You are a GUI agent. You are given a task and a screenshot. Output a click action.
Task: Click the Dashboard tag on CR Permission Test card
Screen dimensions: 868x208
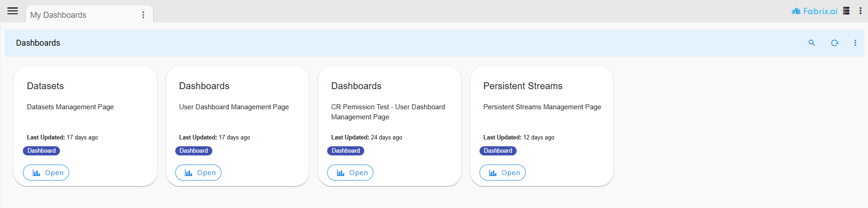pyautogui.click(x=346, y=151)
